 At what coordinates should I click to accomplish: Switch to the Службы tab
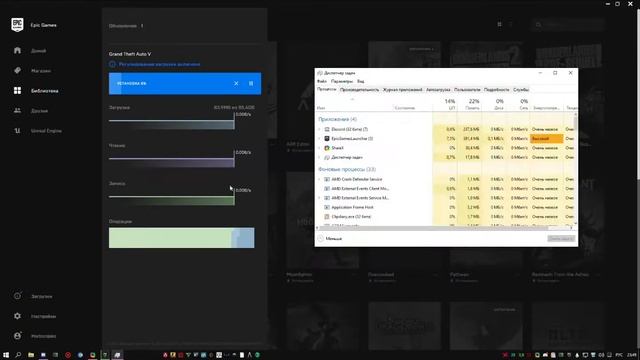[521, 90]
